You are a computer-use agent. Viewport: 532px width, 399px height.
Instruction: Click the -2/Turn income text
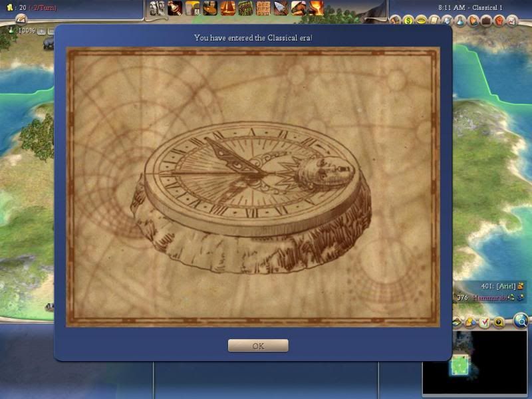[x=43, y=7]
